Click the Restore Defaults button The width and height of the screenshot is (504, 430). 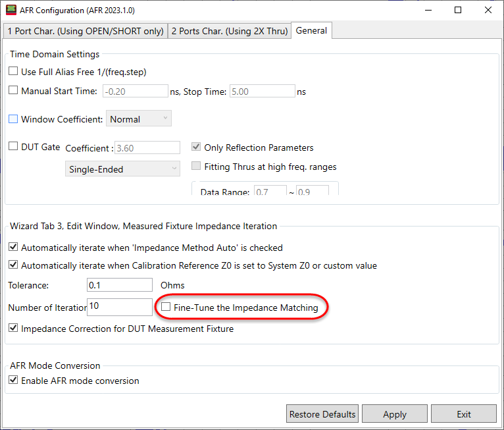coord(322,414)
